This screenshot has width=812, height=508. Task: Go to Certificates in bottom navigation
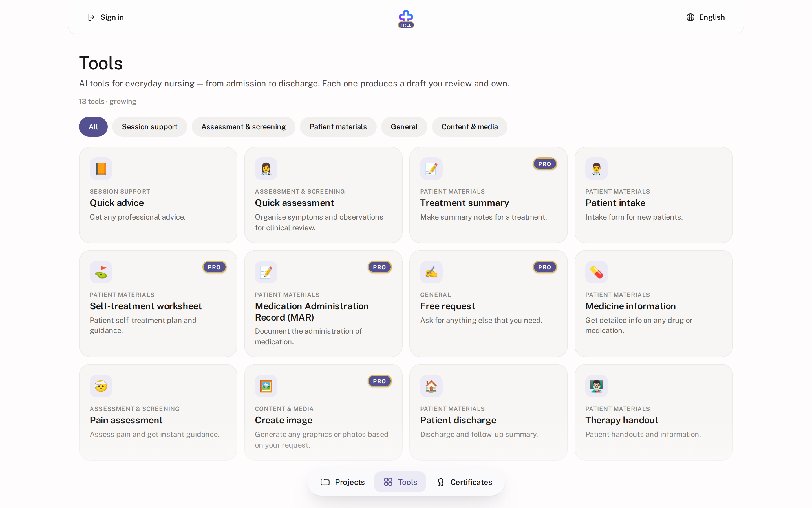coord(465,482)
